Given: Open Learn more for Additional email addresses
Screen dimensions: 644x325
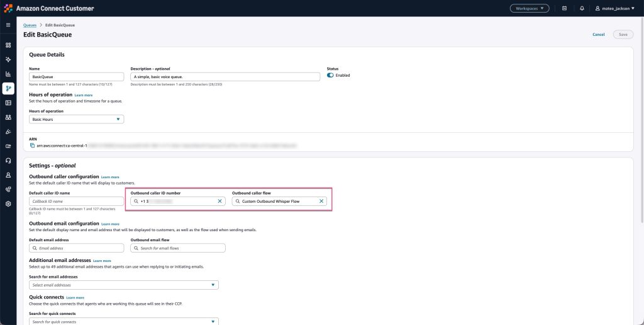Looking at the screenshot, I should [102, 261].
